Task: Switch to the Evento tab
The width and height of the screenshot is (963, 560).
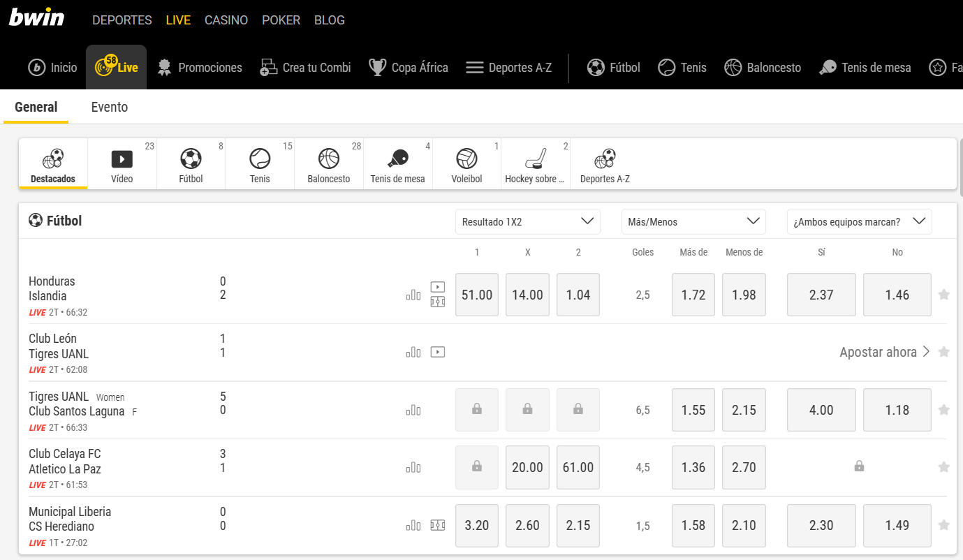Action: 110,107
